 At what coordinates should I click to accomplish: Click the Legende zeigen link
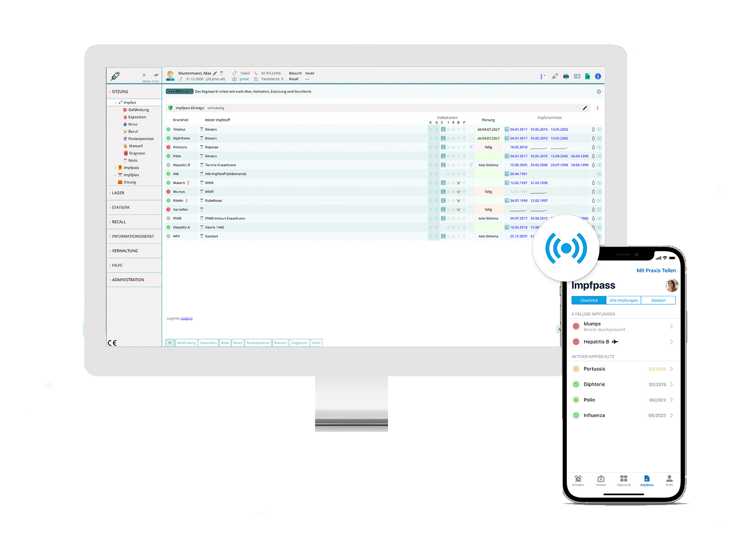click(187, 318)
